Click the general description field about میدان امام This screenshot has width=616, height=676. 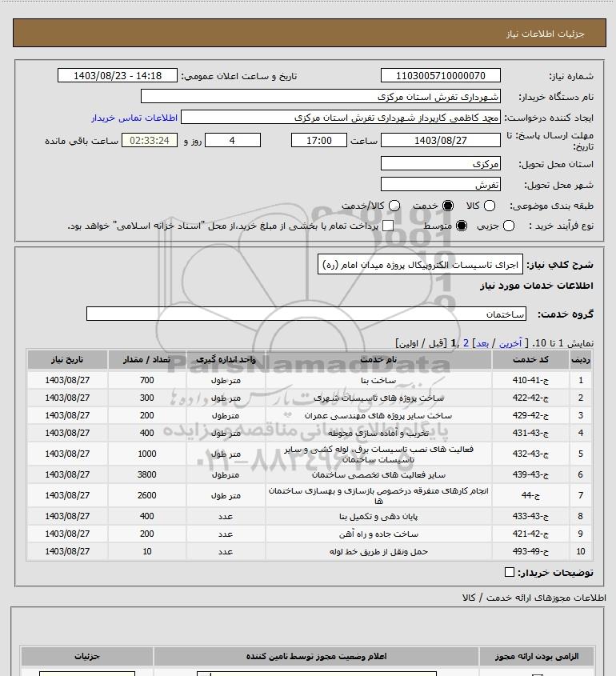[420, 264]
